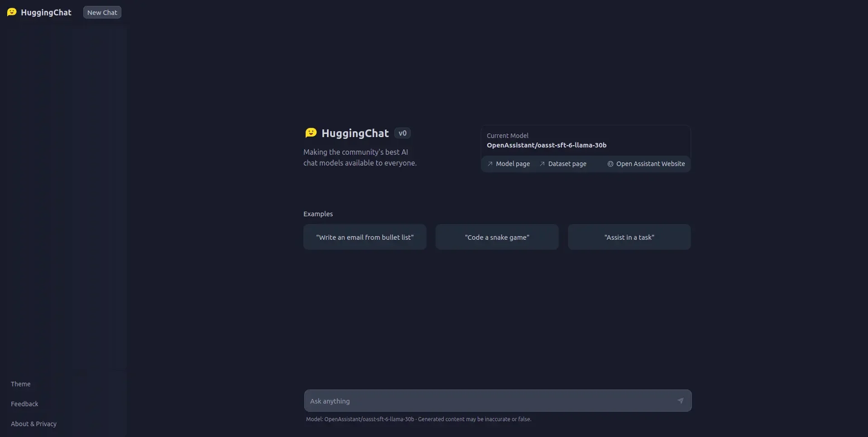
Task: Open About & Privacy in sidebar
Action: [x=34, y=424]
